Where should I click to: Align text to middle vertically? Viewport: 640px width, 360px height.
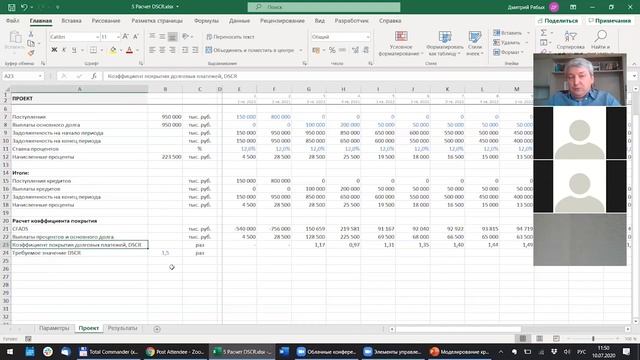point(162,37)
